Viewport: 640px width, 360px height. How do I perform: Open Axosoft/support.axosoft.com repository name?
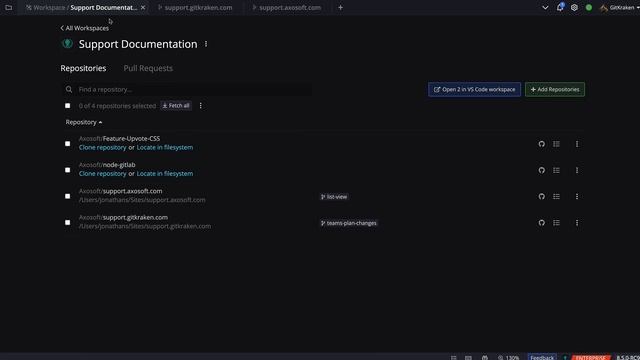[120, 191]
